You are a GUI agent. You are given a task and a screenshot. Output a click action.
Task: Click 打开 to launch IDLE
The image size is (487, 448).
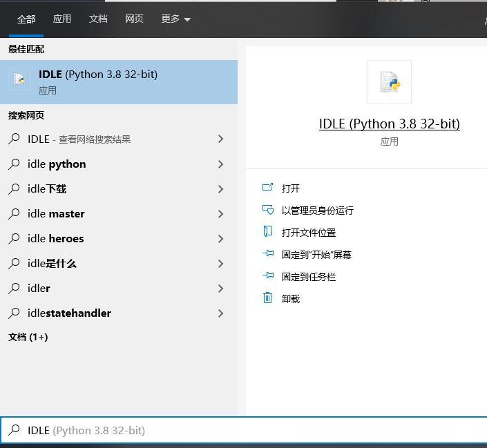(290, 188)
